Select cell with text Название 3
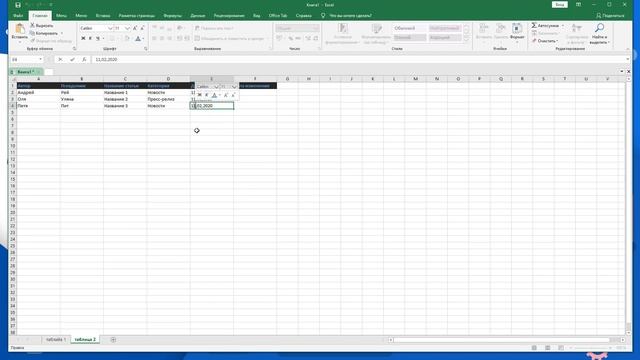The image size is (640, 360). (x=125, y=106)
